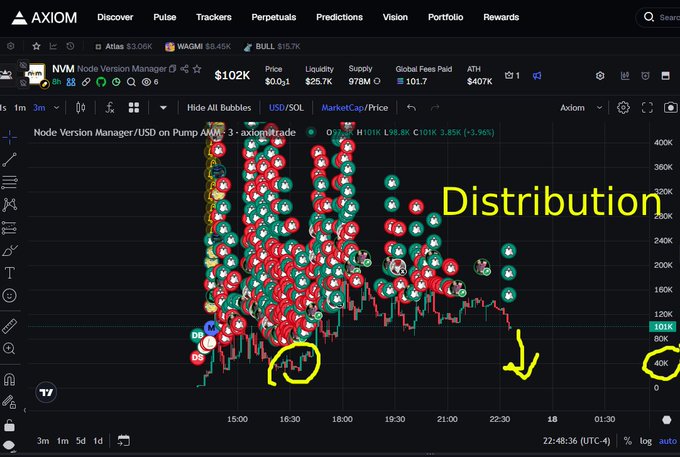Screen dimensions: 680x457
Task: Expand the toolbar dropdown arrow beside the layout grid
Action: pyautogui.click(x=163, y=108)
